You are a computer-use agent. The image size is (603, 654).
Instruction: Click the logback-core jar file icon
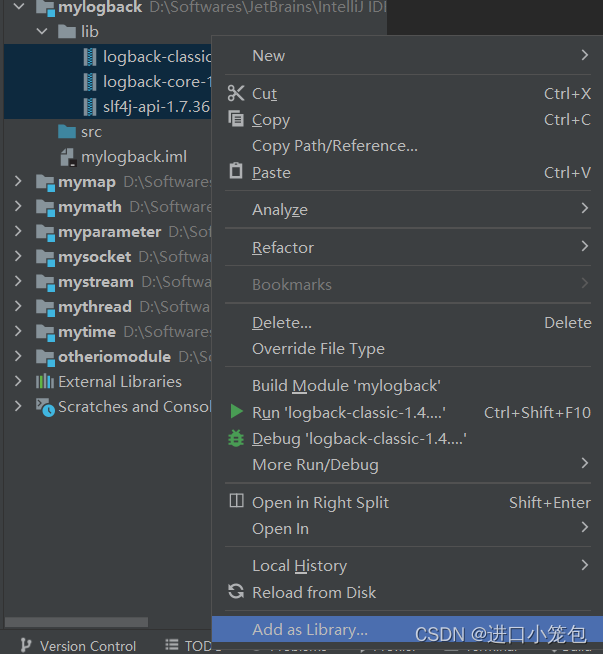point(90,82)
